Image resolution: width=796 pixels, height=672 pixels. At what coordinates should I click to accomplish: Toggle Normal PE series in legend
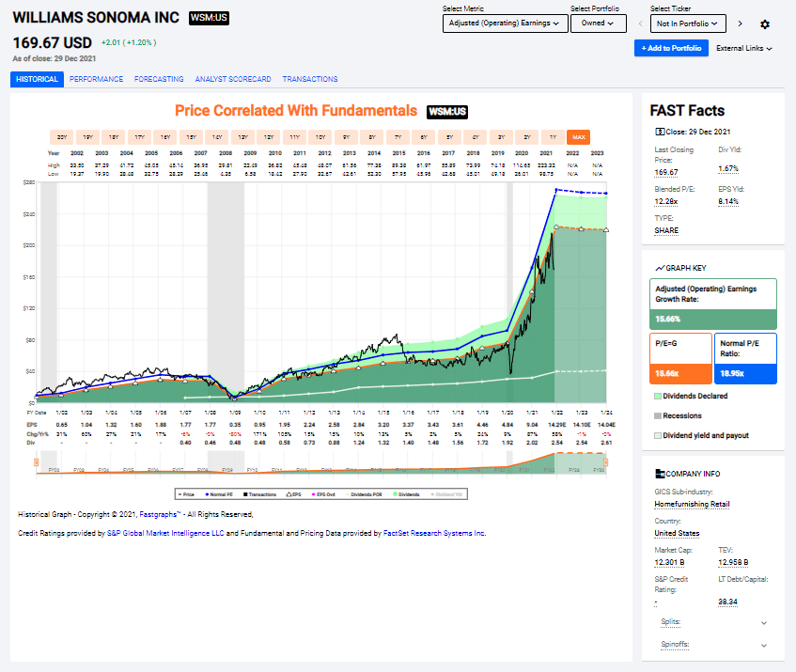(219, 494)
